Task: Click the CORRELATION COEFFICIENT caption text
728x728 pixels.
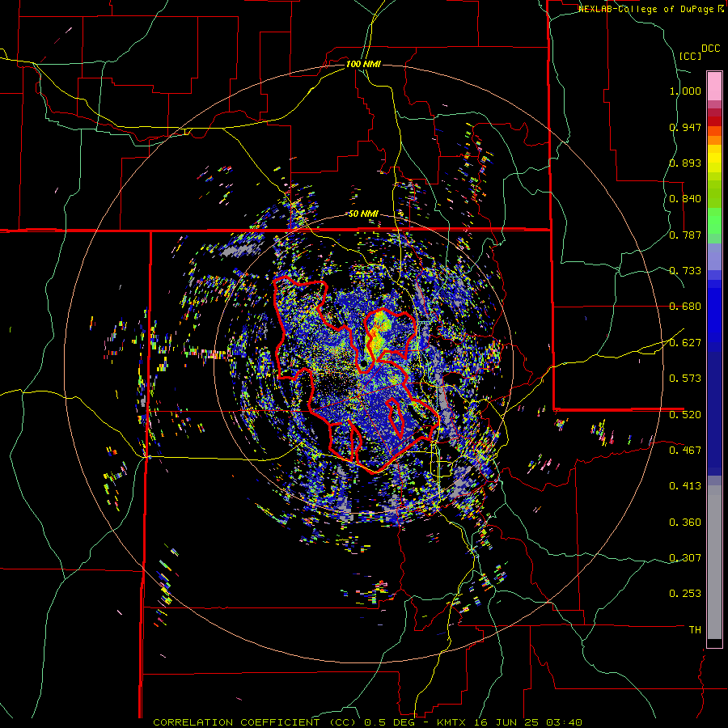Action: 236,722
